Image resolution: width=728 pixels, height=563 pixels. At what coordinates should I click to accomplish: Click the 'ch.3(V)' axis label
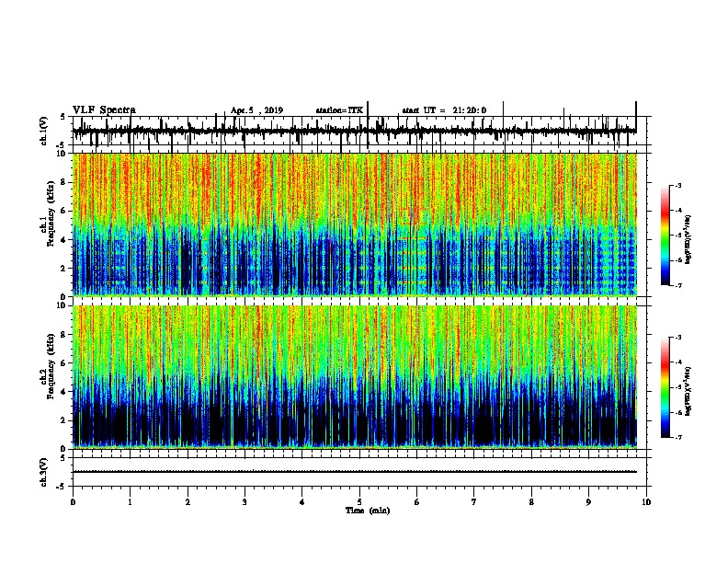pos(44,473)
